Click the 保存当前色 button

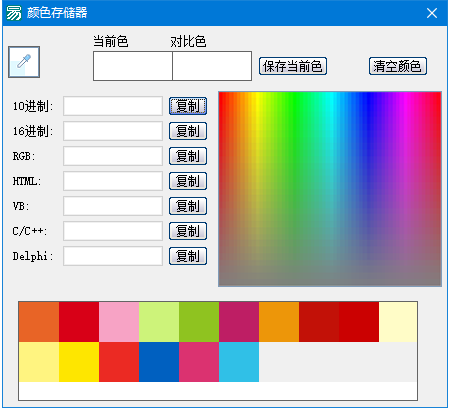[x=293, y=66]
